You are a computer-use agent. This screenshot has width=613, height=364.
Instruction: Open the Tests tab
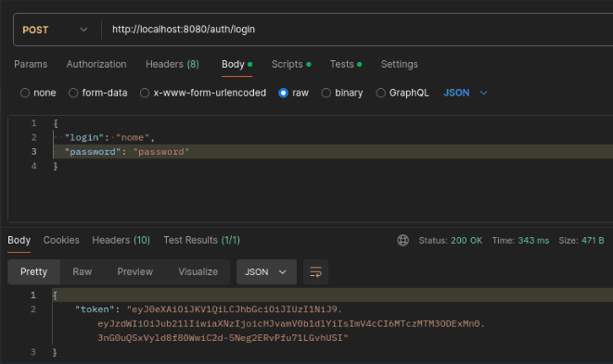click(x=346, y=64)
